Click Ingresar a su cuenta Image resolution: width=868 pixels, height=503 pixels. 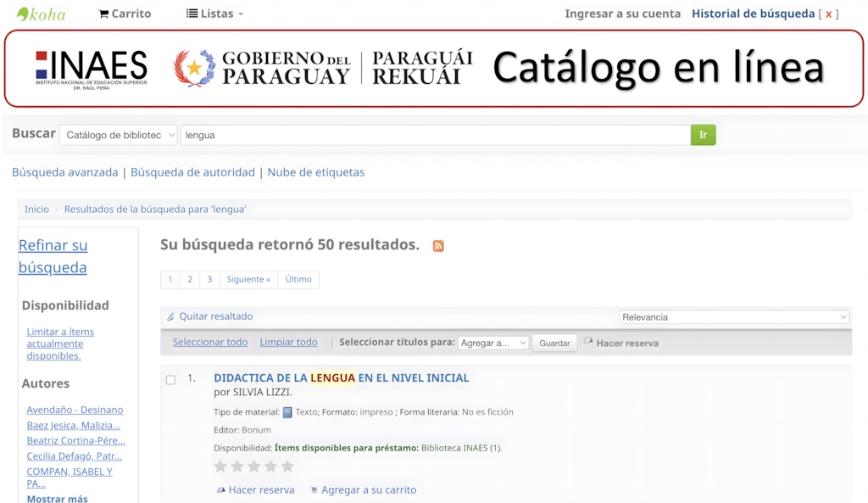click(623, 14)
